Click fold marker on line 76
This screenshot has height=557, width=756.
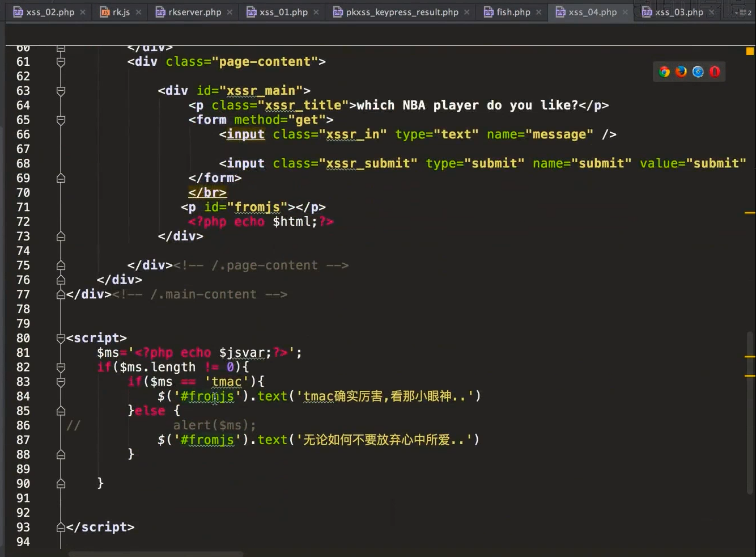(x=61, y=280)
